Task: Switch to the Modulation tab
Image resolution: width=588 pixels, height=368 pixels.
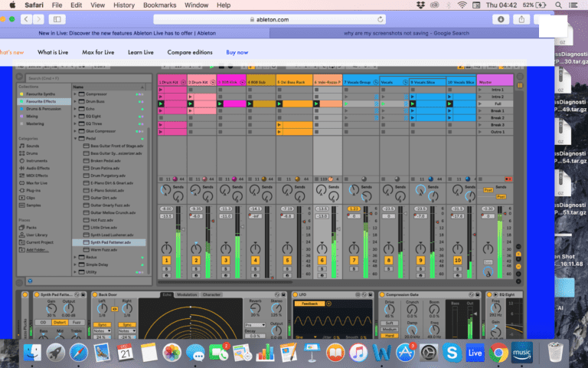Action: coord(187,294)
